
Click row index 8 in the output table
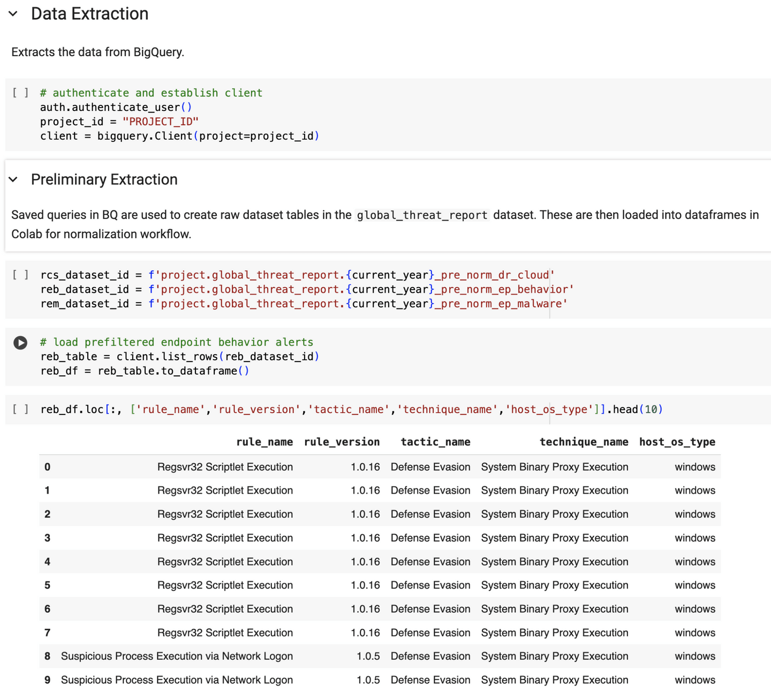(48, 656)
